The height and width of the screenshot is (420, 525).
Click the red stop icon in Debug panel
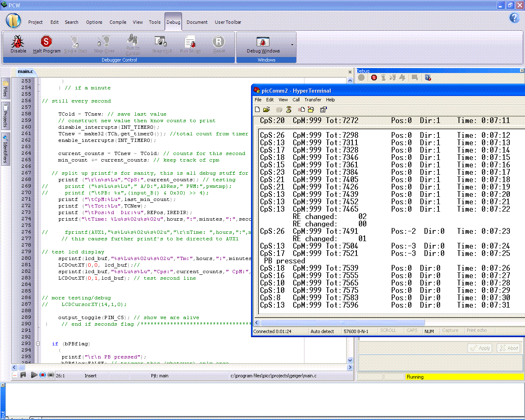pos(374,78)
